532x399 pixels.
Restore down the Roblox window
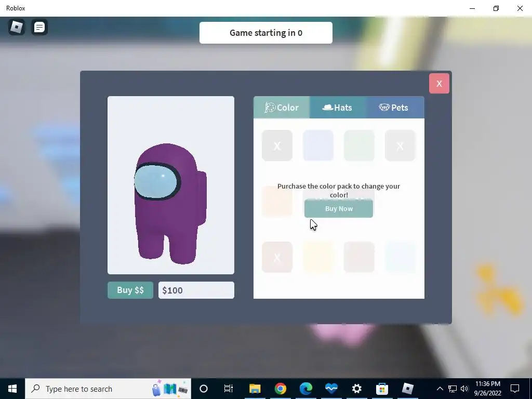496,8
